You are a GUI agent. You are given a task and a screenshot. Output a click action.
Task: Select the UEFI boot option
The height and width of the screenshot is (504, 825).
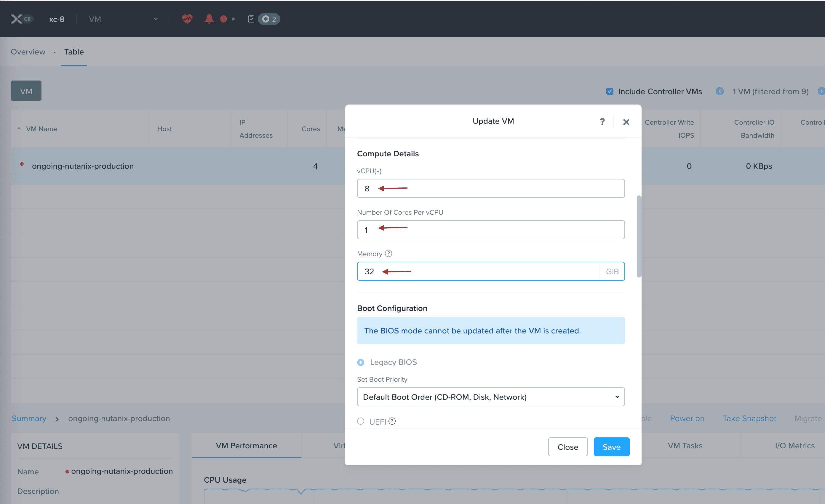click(361, 421)
